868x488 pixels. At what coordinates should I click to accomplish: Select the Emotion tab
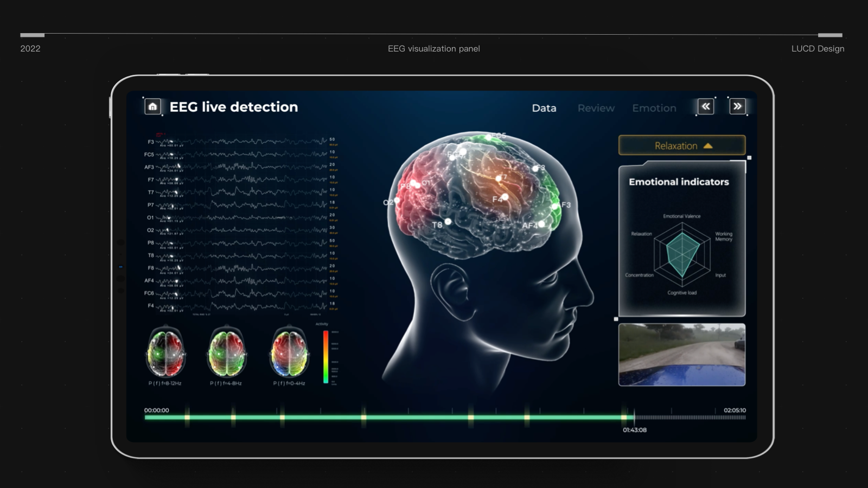click(x=654, y=108)
